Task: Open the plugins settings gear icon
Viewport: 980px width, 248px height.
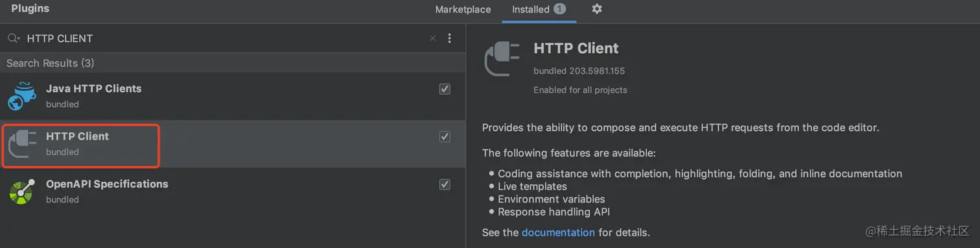Action: (597, 9)
